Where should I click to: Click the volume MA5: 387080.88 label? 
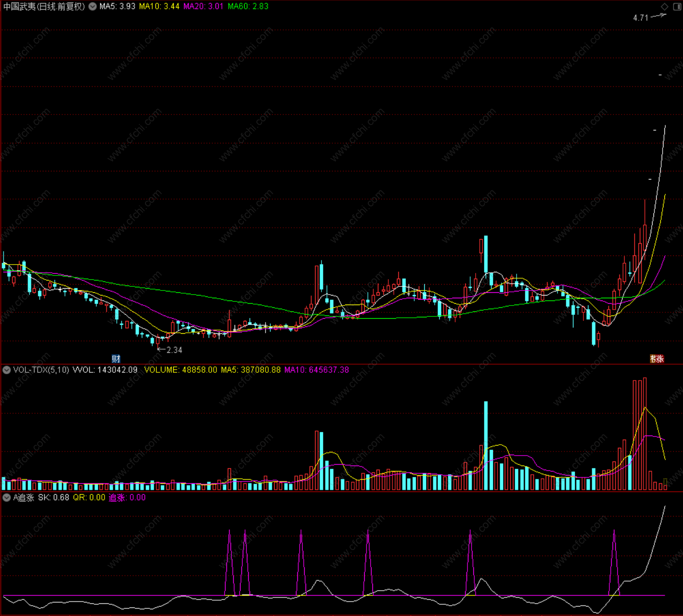[x=251, y=370]
